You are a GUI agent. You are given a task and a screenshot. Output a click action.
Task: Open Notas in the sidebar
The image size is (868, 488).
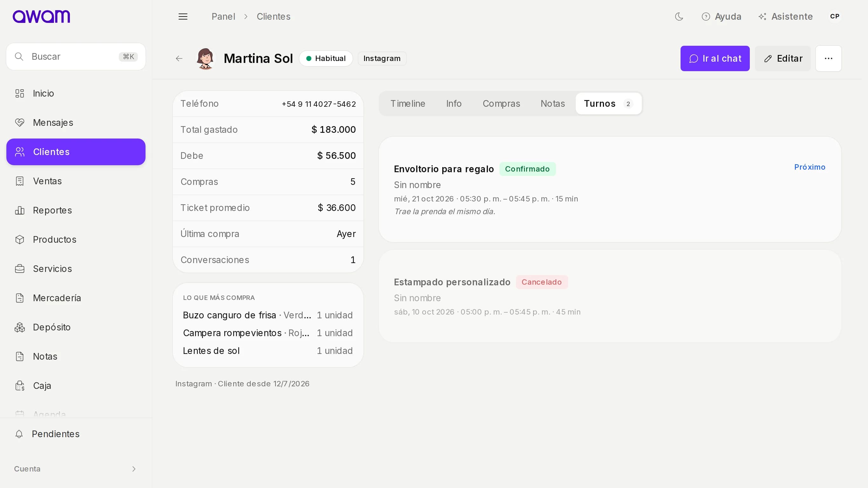76,356
